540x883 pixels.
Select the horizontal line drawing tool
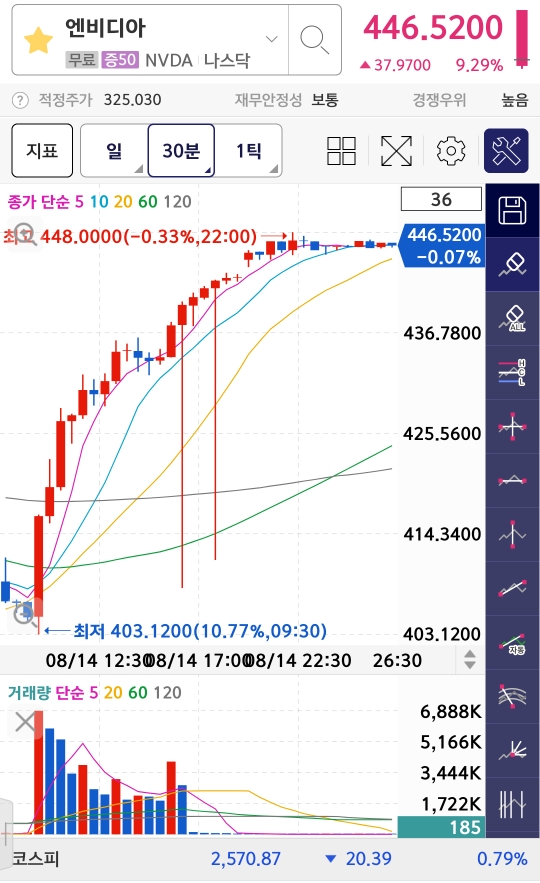[512, 480]
